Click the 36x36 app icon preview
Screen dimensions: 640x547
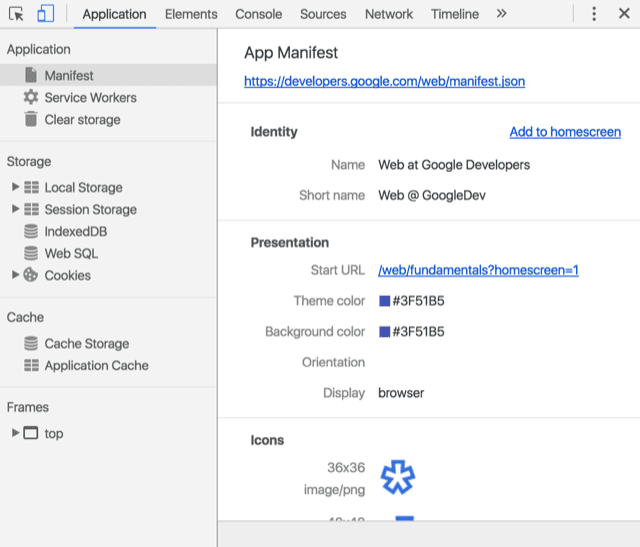click(x=397, y=478)
